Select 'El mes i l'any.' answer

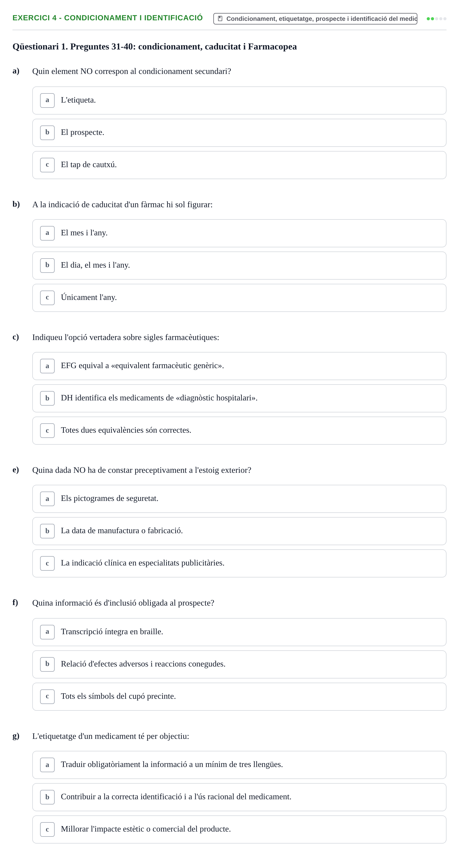(x=239, y=233)
